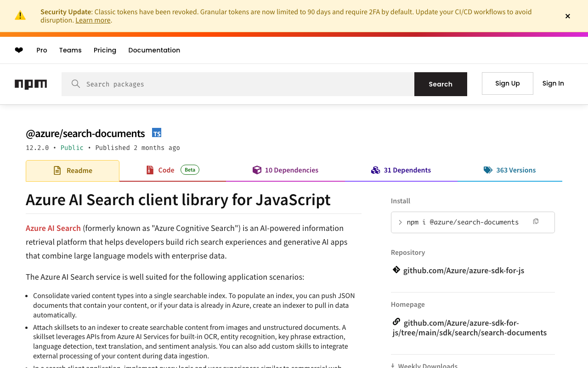Open the homepage search-documents GitHub link
This screenshot has width=588, height=368.
tap(469, 328)
